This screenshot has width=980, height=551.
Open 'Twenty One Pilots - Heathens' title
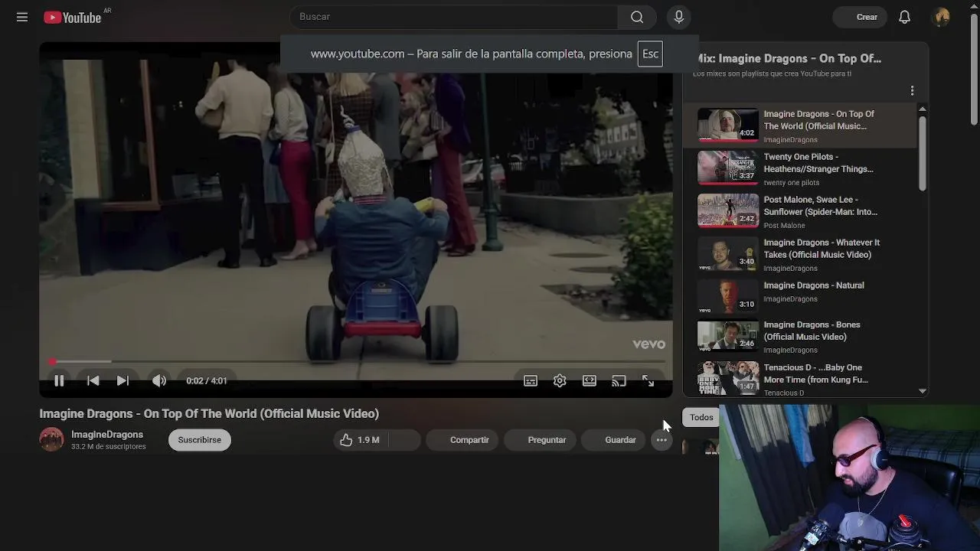pos(818,163)
